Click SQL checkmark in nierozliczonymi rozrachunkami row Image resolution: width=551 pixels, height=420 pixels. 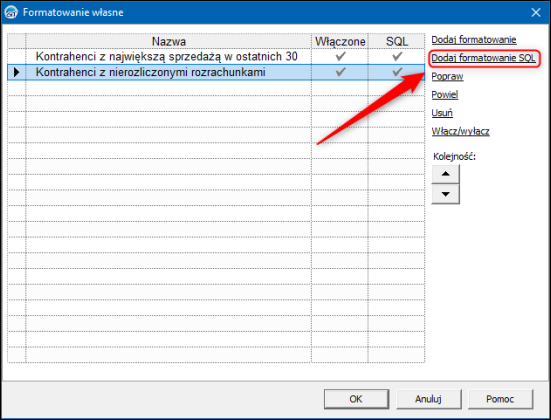tap(397, 72)
